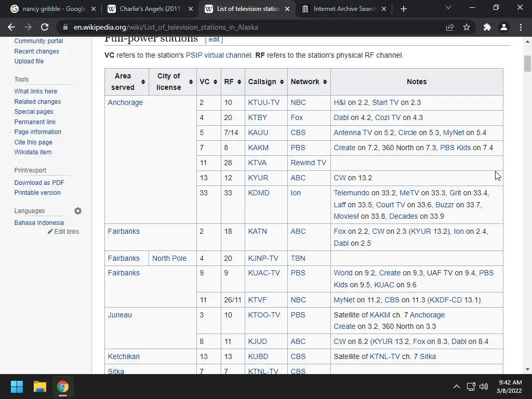Screen dimensions: 532x399
Task: Click the Upload file sidebar link
Action: click(29, 61)
